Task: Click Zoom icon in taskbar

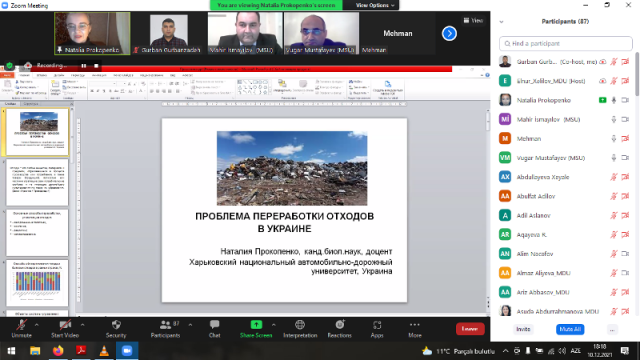Action: 127,351
